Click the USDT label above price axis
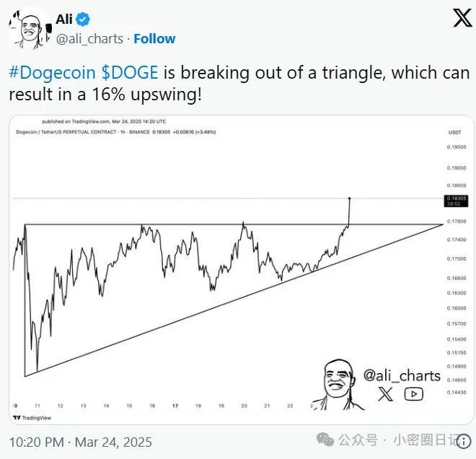 454,133
